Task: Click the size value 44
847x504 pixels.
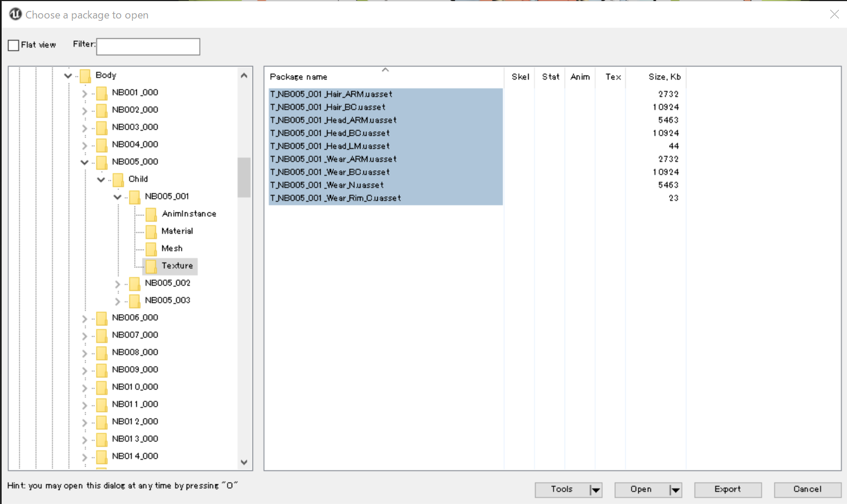Action: (674, 146)
